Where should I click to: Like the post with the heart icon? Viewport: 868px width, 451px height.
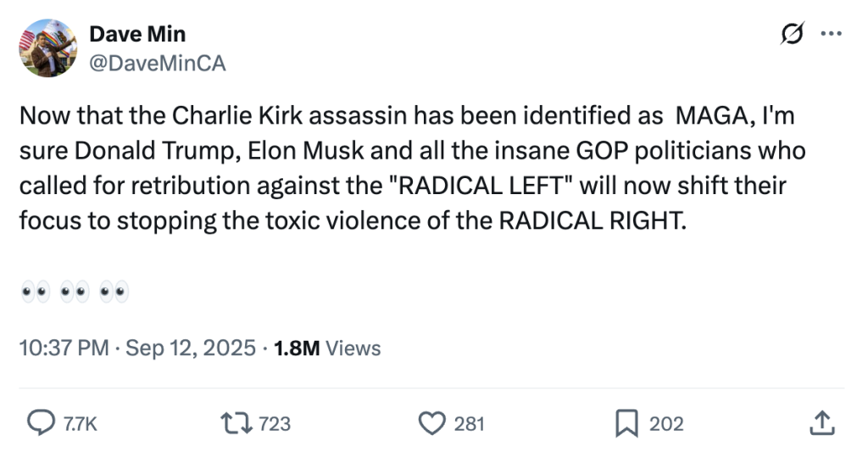tap(432, 422)
